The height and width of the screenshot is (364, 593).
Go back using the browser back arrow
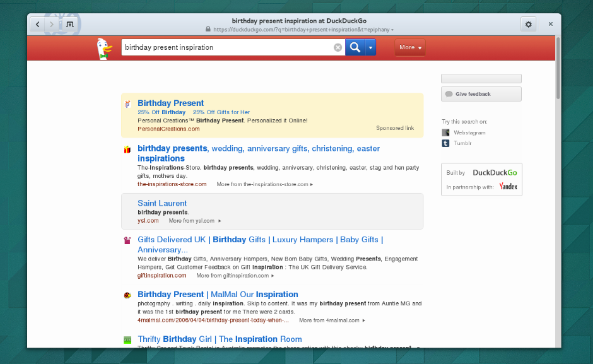[37, 25]
